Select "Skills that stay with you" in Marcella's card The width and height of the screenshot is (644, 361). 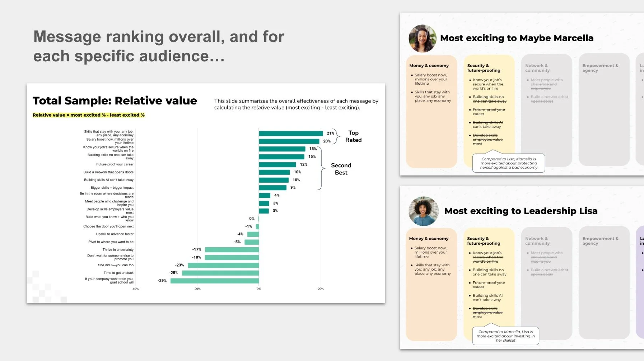[x=433, y=97]
